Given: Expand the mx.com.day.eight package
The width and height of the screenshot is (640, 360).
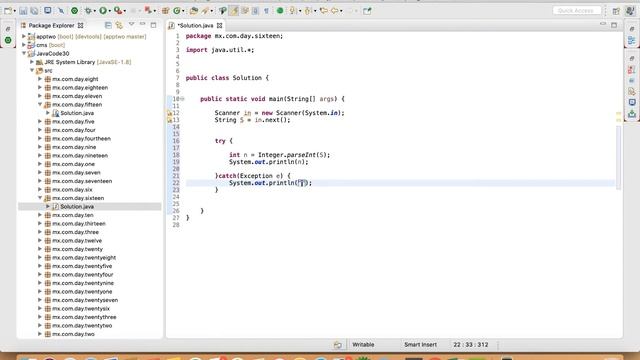Looking at the screenshot, I should pyautogui.click(x=40, y=79).
